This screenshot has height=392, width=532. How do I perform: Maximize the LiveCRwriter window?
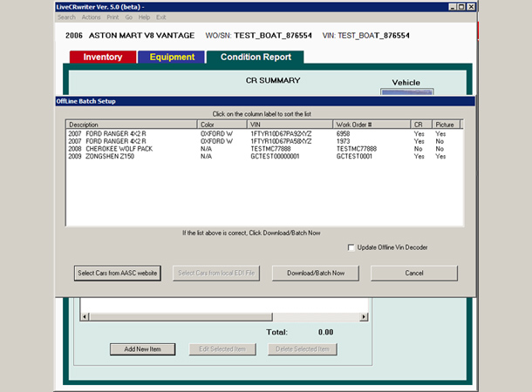(x=461, y=7)
